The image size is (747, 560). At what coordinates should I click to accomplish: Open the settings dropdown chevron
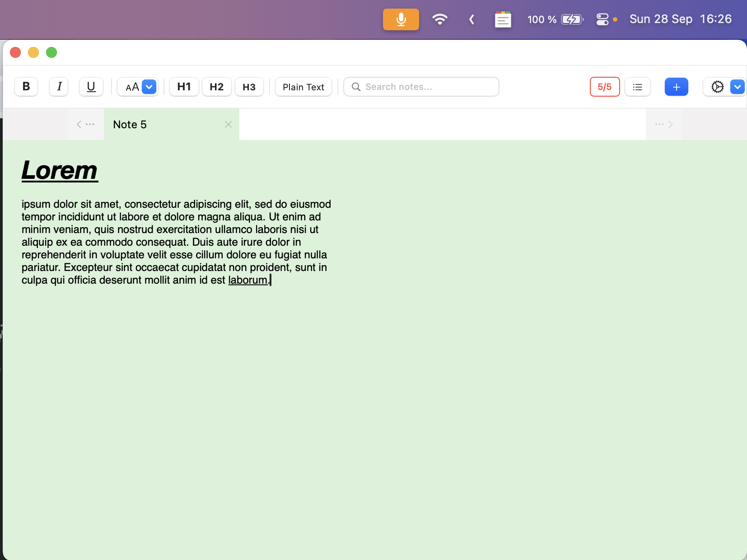coord(737,87)
